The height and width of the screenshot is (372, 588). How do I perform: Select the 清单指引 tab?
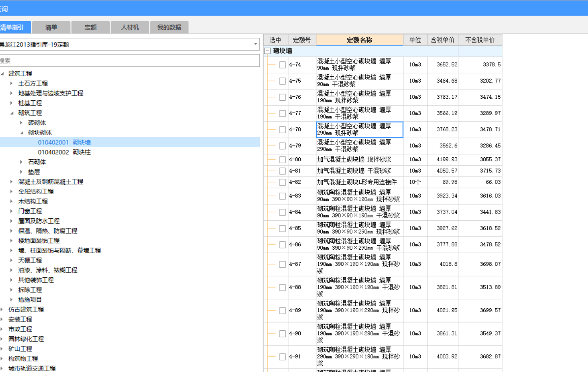(x=15, y=27)
